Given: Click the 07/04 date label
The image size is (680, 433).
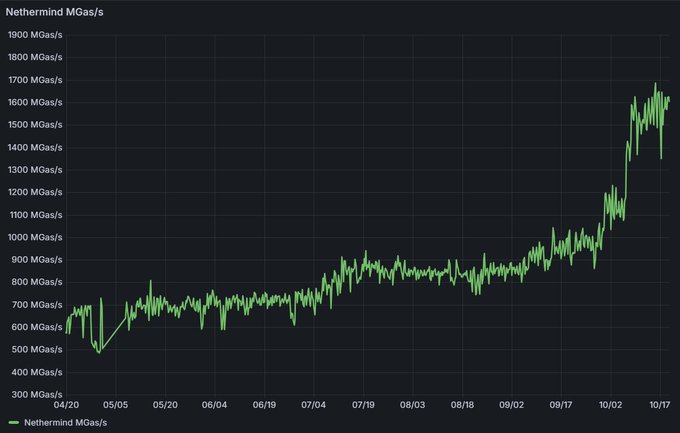Looking at the screenshot, I should click(314, 405).
